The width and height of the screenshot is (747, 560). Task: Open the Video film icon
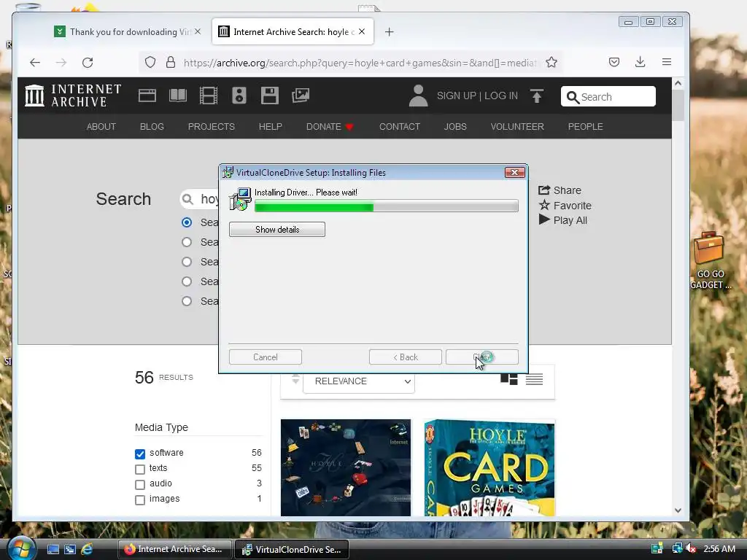pyautogui.click(x=209, y=96)
